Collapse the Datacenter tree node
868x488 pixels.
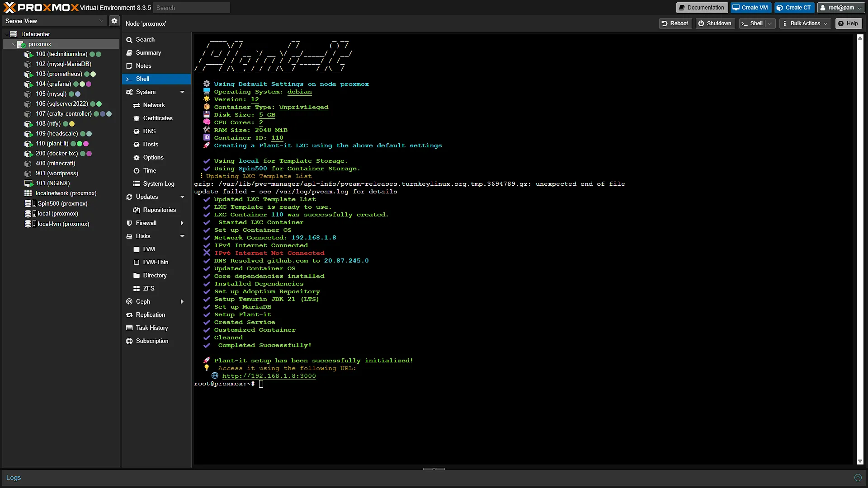7,34
